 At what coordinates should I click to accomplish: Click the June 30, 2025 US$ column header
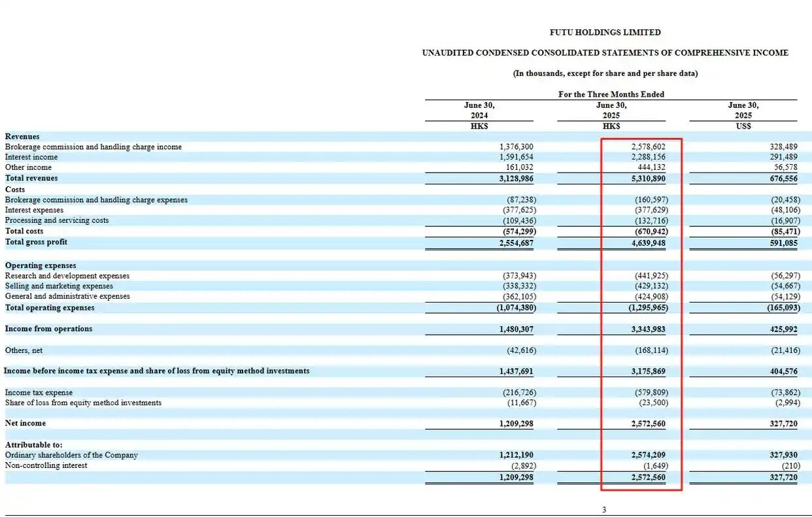(743, 115)
